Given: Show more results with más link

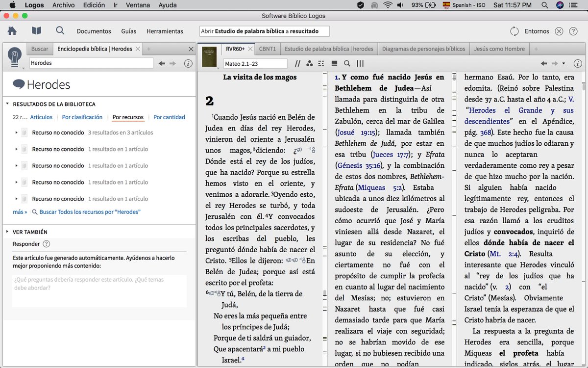Looking at the screenshot, I should pos(20,212).
